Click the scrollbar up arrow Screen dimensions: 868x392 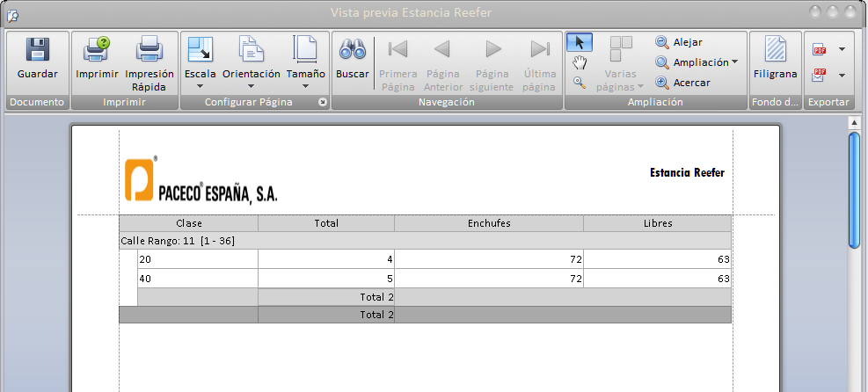click(x=854, y=123)
